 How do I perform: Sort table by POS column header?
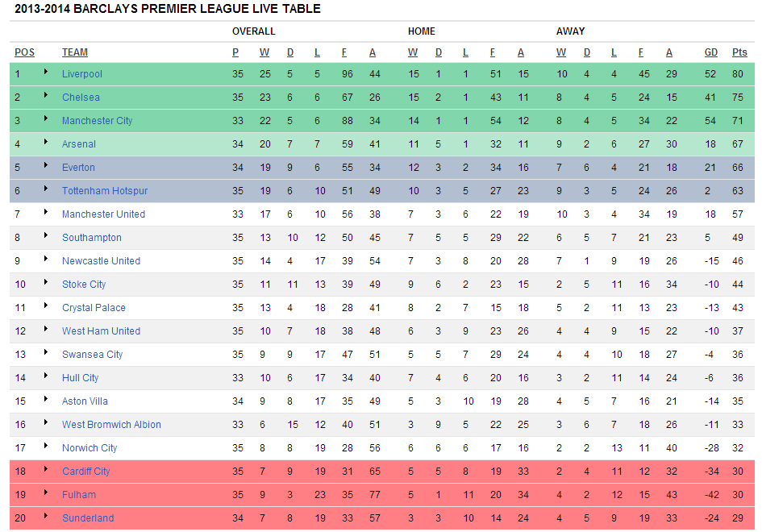24,52
